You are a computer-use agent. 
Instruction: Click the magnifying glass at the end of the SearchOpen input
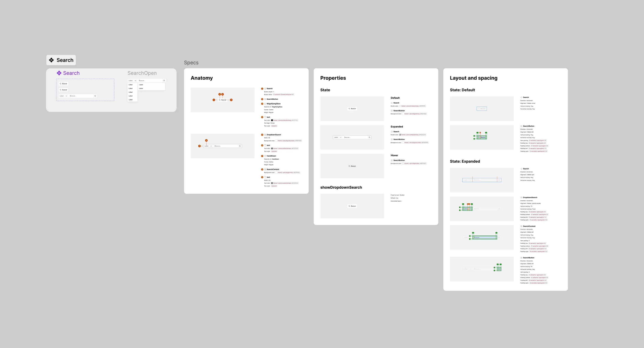(164, 80)
